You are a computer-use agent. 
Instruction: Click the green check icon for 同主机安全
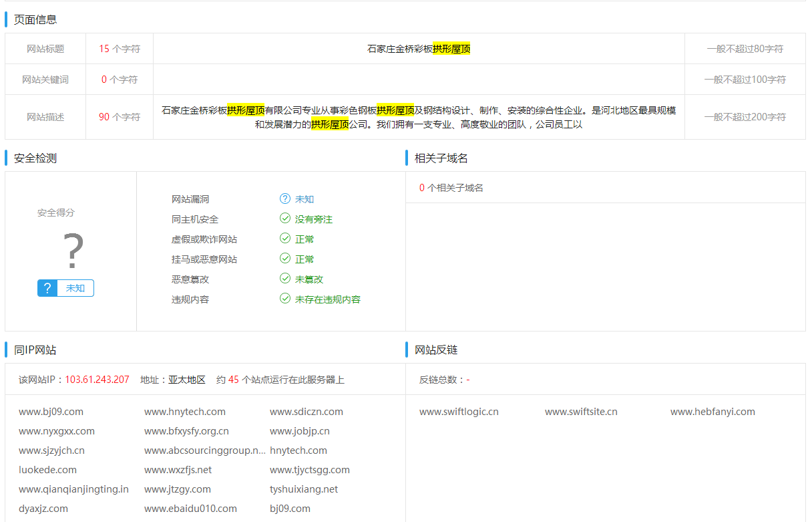click(x=285, y=219)
